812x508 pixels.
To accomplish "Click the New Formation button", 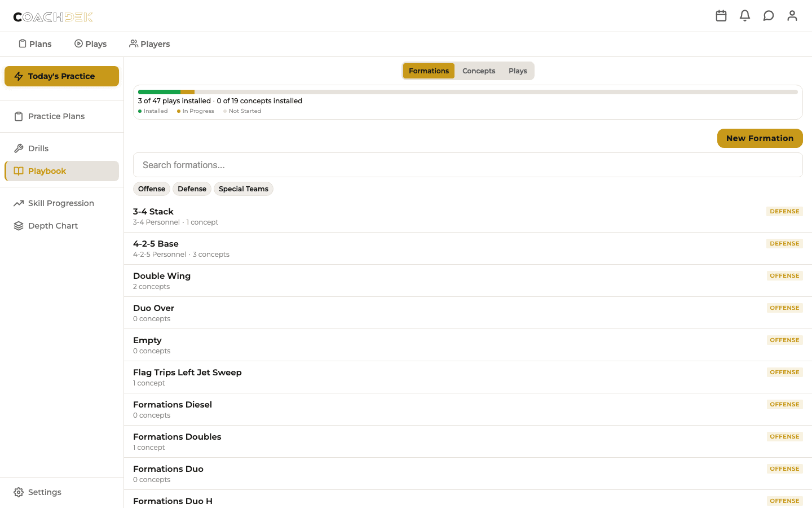I will (x=760, y=138).
